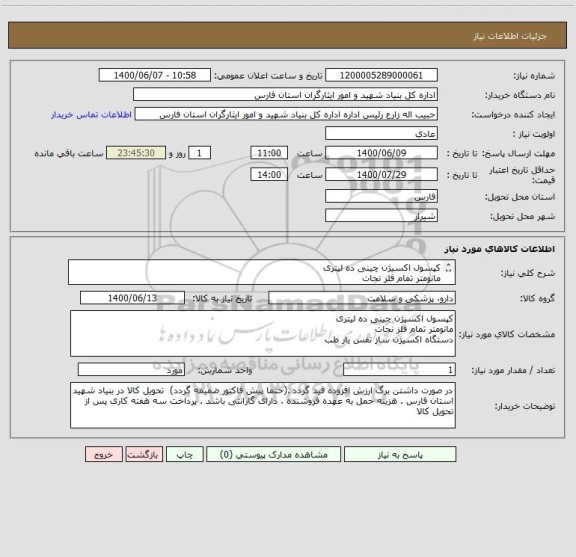
Task: Click the اطلاعات کالاهای مورد نیاز section heading
Action: 500,249
